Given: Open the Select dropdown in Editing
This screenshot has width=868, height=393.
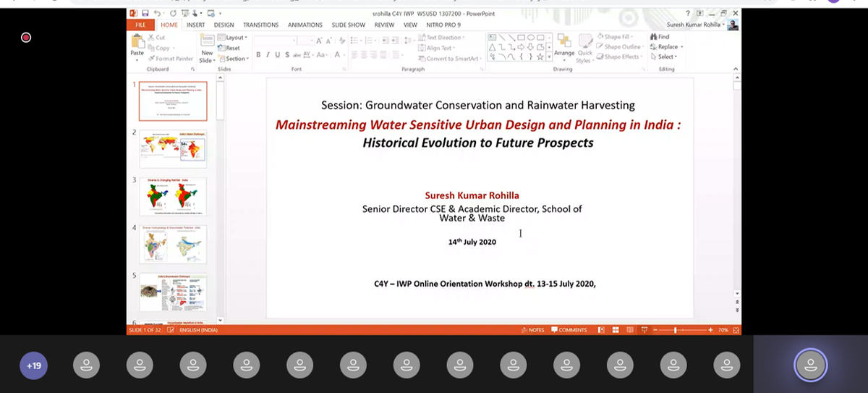Looking at the screenshot, I should [663, 57].
